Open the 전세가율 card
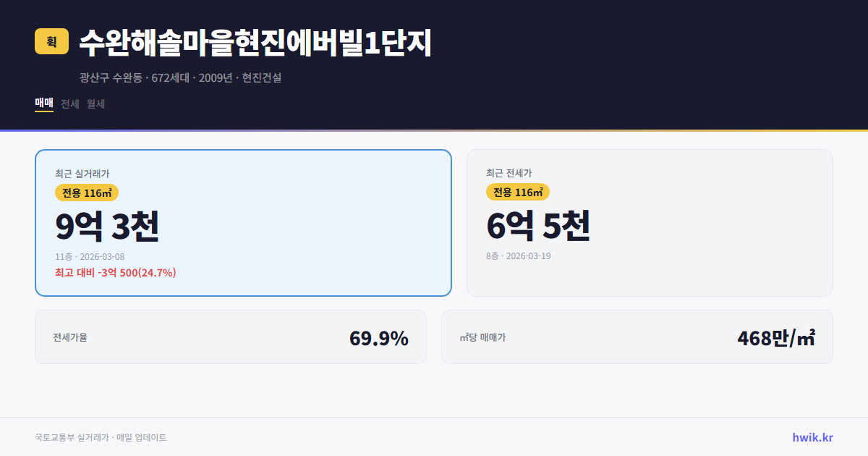Screen dimensions: 868x456 coord(230,337)
